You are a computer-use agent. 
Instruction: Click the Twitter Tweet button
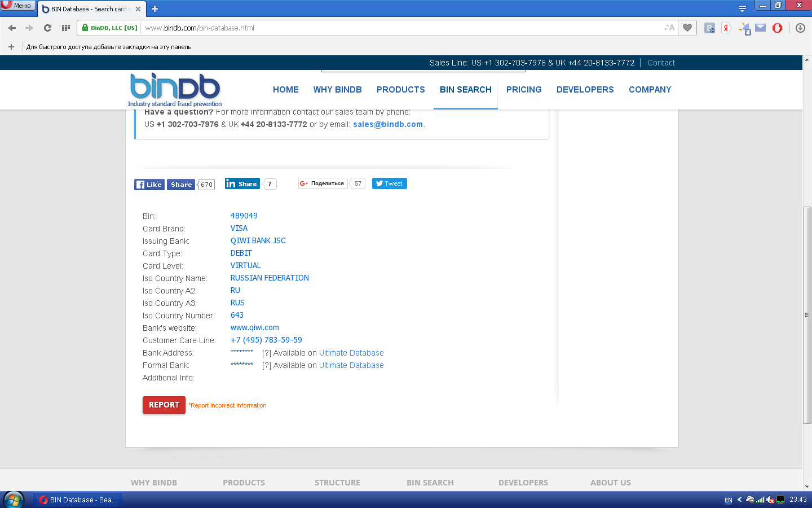(389, 183)
